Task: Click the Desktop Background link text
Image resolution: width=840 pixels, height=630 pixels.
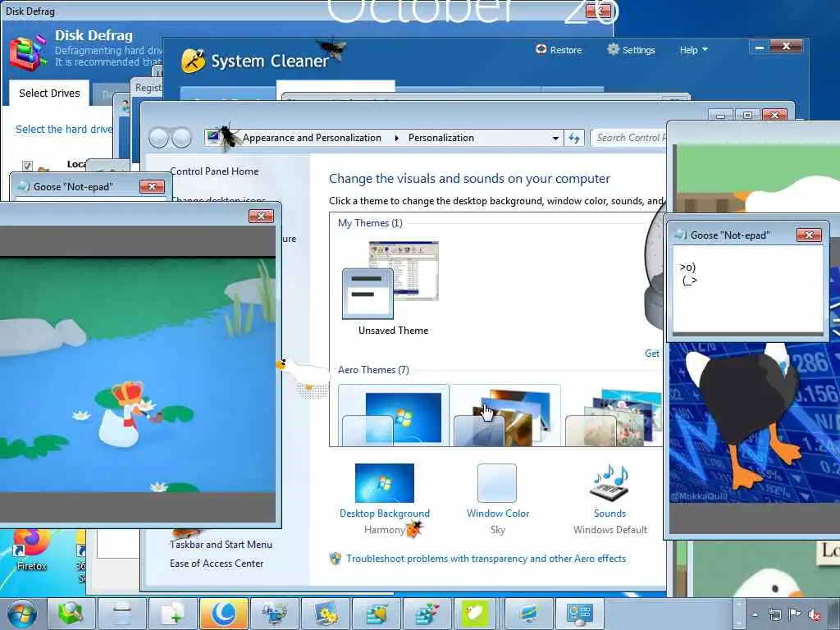Action: coord(385,514)
